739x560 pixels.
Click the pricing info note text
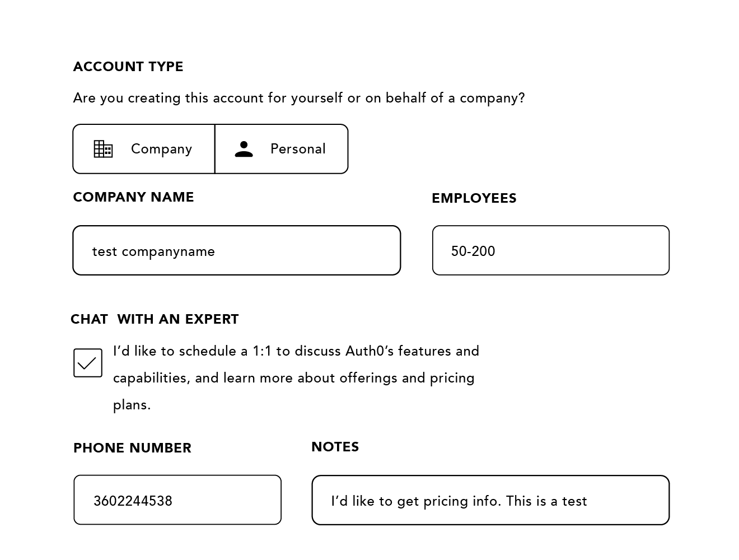(459, 501)
